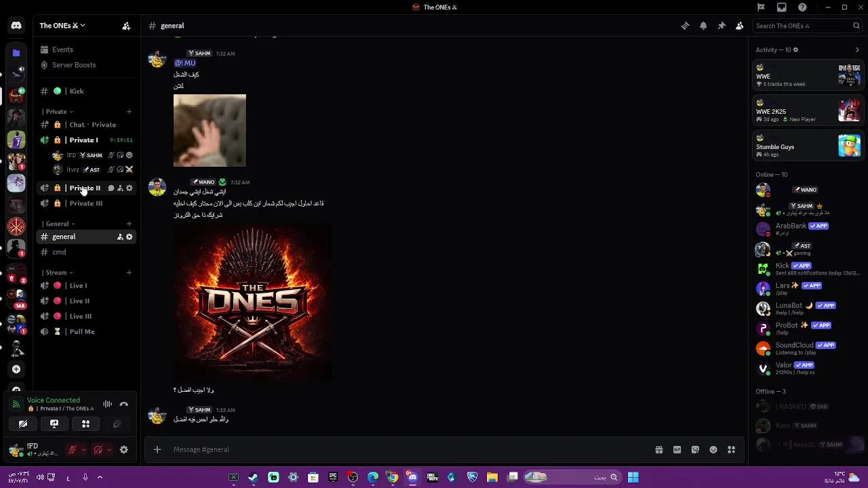Screen dimensions: 868x488
Task: Join Live III voice channel
Action: (x=87, y=316)
